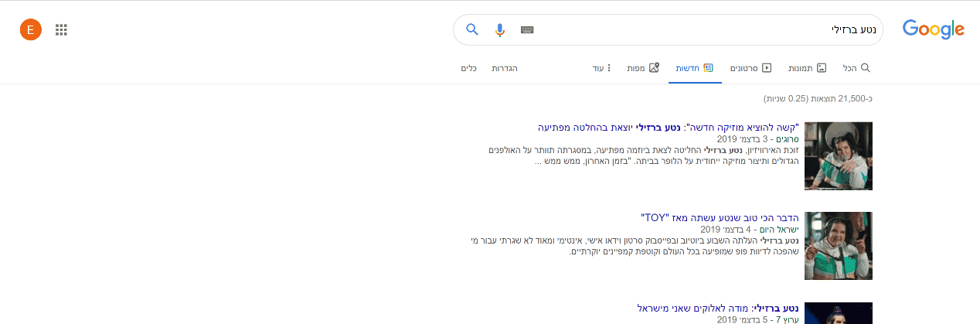This screenshot has width=980, height=324.
Task: Open the on-screen keyboard icon
Action: [527, 30]
